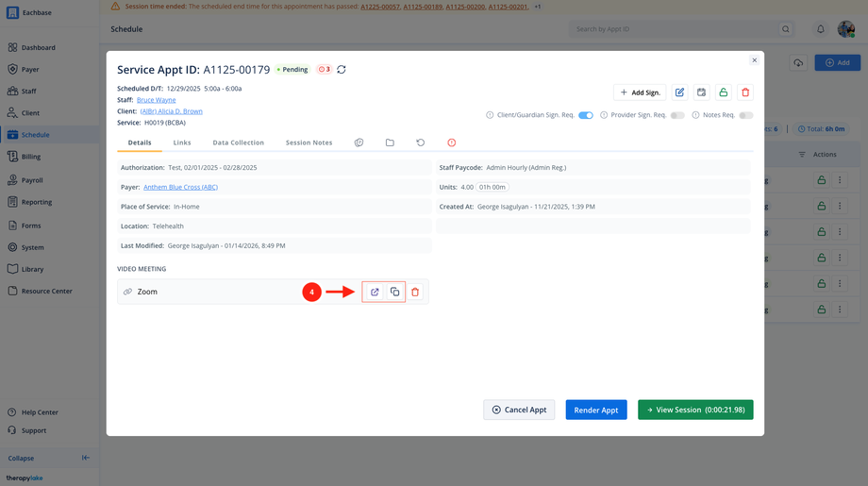Screen dimensions: 868x486
Task: Switch to the Details tab
Action: [140, 142]
